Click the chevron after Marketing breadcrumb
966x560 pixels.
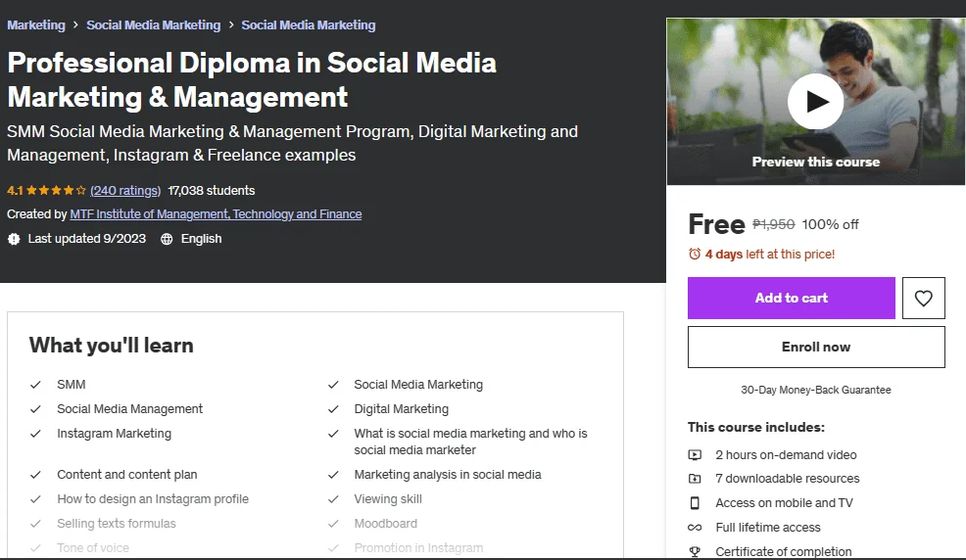(x=75, y=25)
